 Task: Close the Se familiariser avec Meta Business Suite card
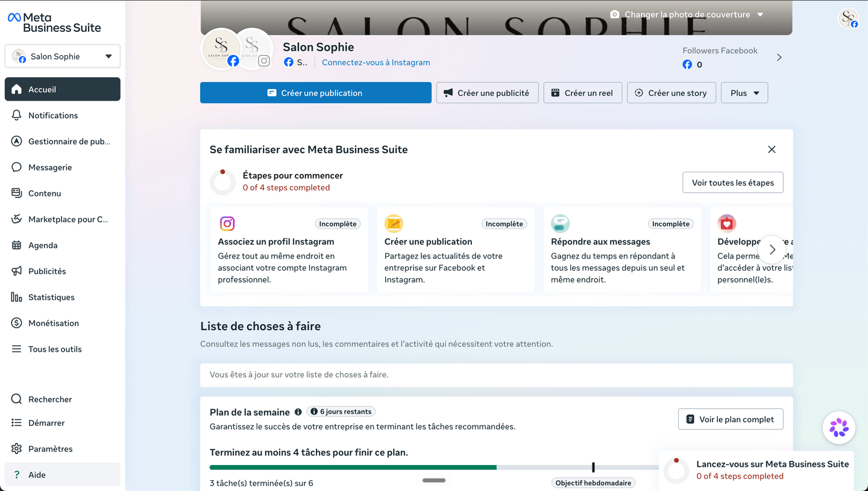[772, 149]
